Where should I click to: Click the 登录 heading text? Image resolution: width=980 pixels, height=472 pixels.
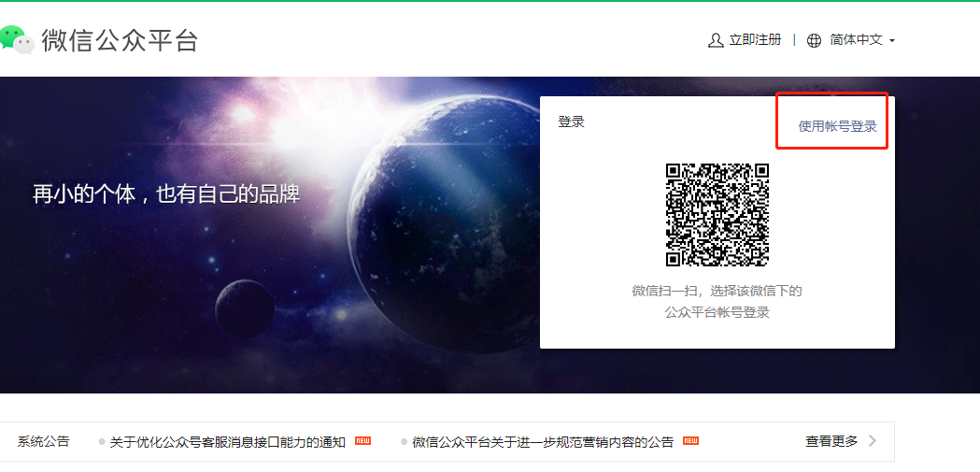[x=571, y=122]
